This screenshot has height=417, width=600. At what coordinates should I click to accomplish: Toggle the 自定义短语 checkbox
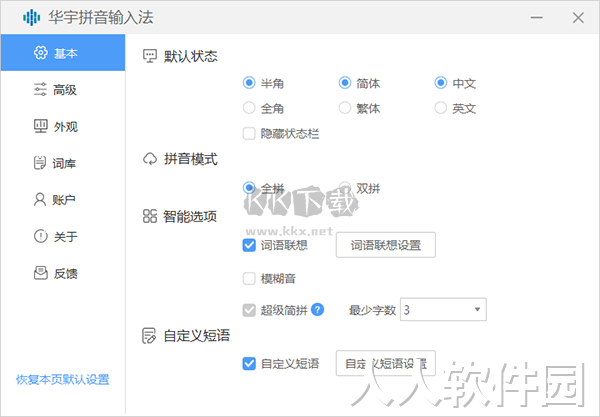pos(249,363)
